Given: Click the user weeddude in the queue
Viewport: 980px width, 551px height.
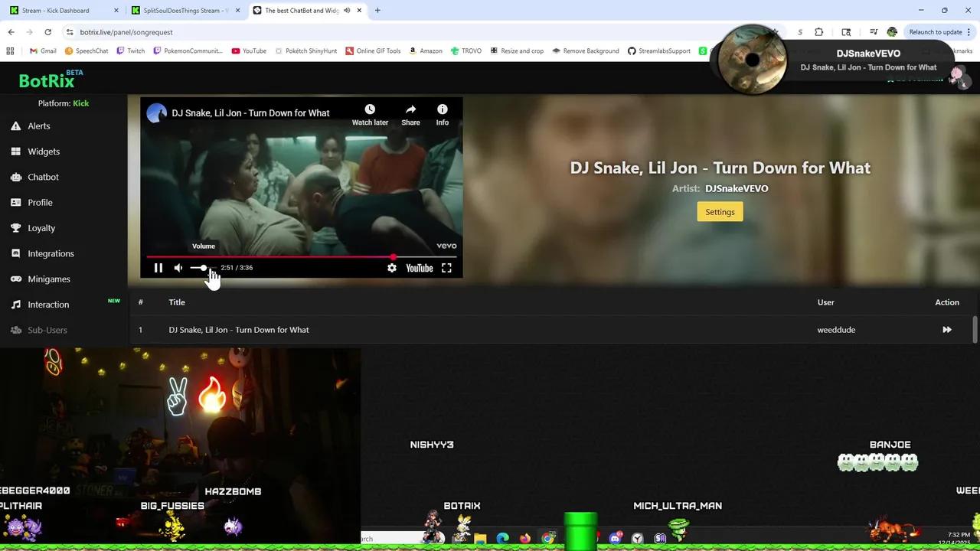Looking at the screenshot, I should 836,330.
